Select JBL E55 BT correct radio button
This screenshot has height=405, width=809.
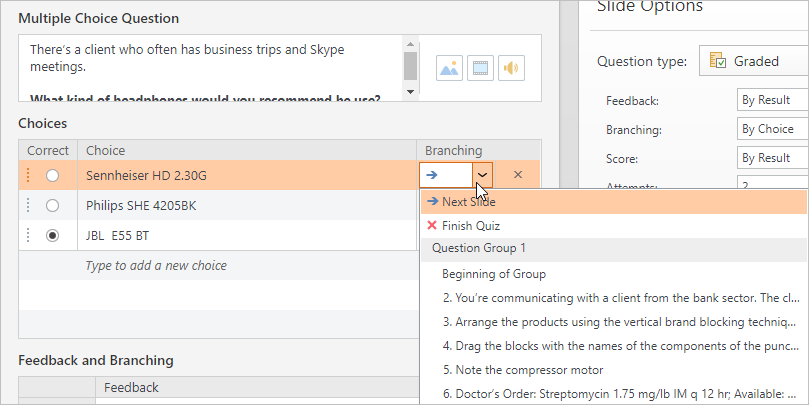coord(53,236)
